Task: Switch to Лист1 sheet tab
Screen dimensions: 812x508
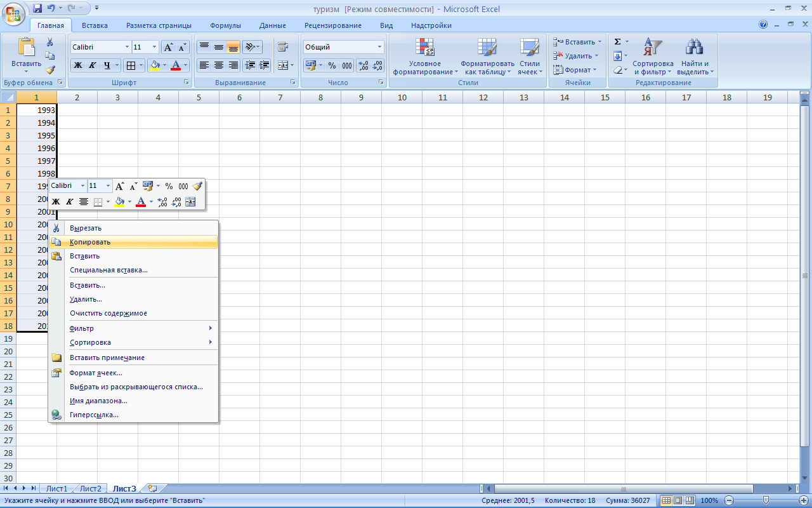Action: [x=57, y=488]
